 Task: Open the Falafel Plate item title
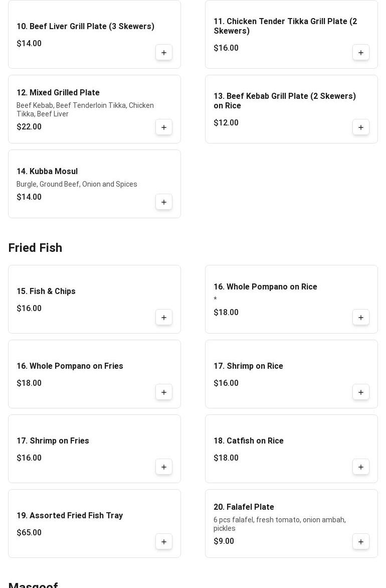pos(244,507)
